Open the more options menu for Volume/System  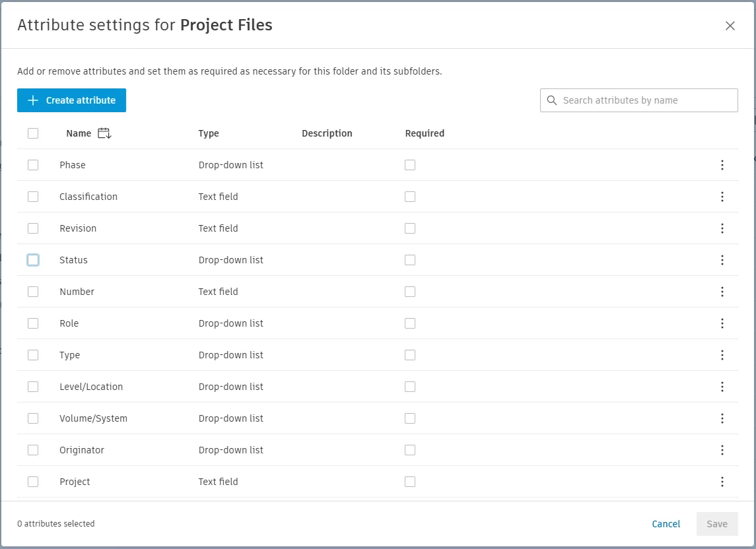coord(722,418)
